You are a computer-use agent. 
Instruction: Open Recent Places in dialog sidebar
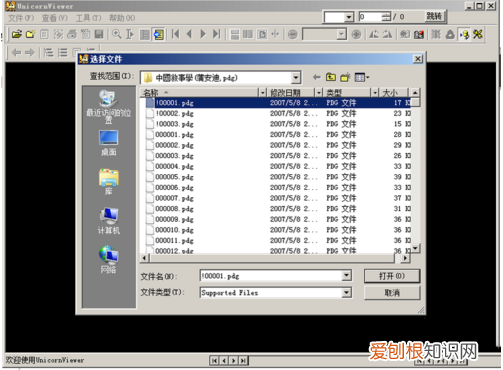click(108, 106)
